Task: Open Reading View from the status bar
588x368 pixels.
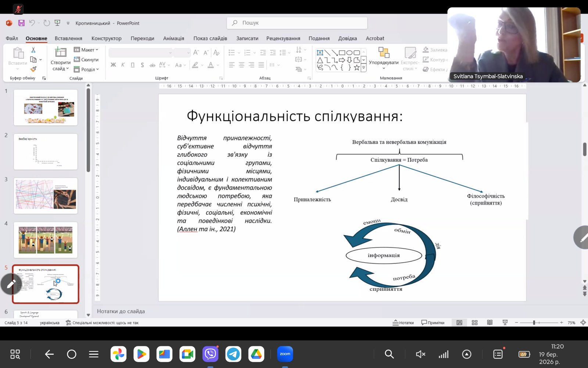Action: tap(490, 323)
